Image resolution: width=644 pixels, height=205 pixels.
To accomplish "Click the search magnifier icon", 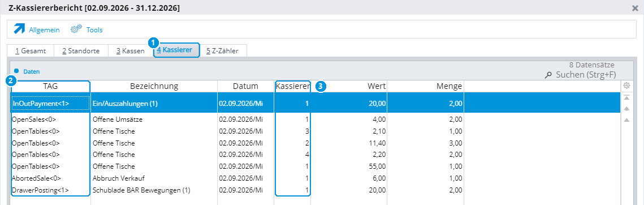I will pyautogui.click(x=548, y=75).
